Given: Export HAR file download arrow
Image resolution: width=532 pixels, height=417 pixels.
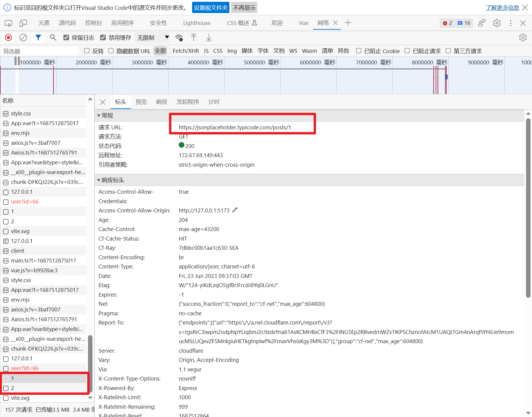Looking at the screenshot, I should [x=209, y=38].
